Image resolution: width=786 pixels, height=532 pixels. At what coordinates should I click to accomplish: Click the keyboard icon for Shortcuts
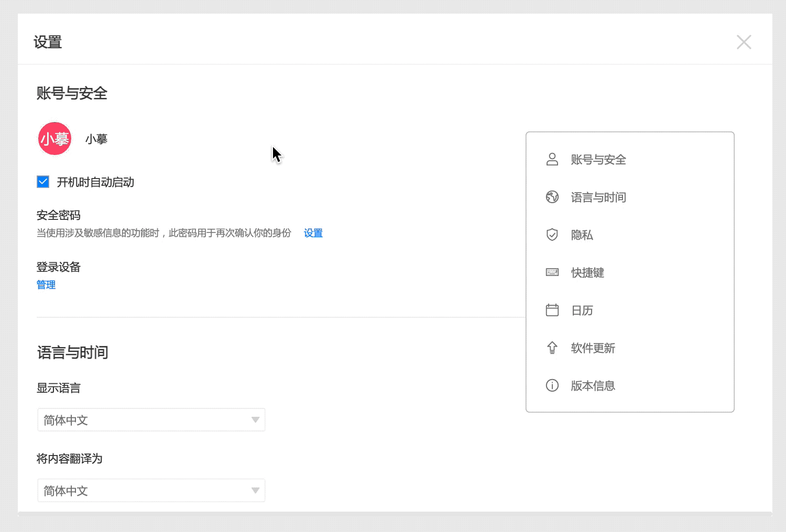(552, 272)
